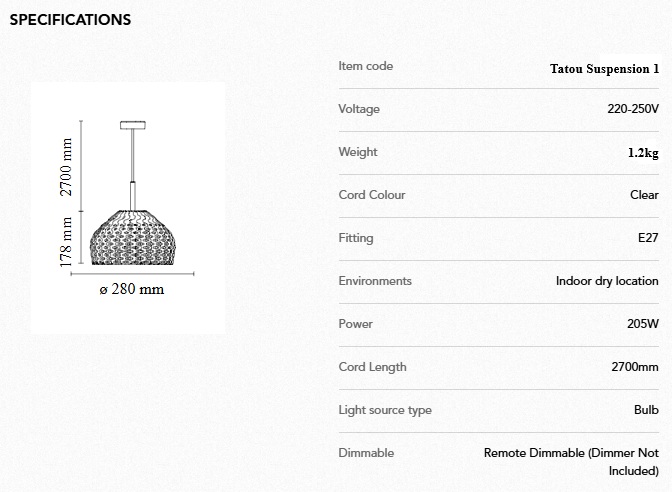672x492 pixels.
Task: Click the E27 fitting value
Action: [x=648, y=238]
